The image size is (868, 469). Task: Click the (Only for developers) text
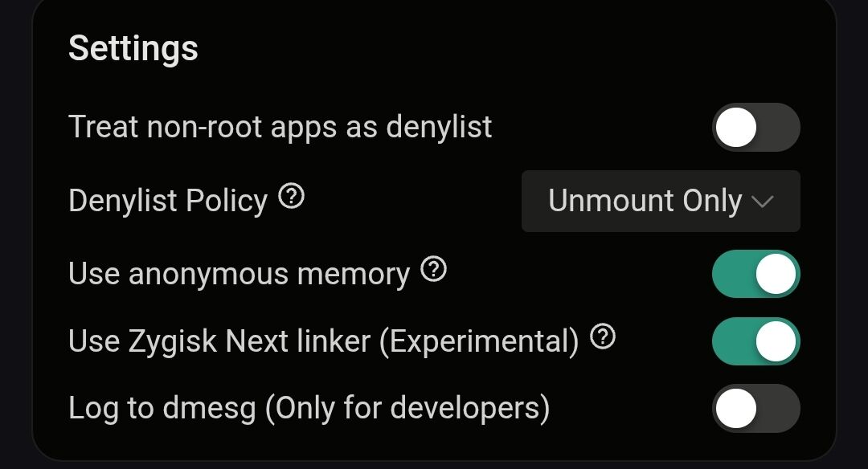point(407,409)
